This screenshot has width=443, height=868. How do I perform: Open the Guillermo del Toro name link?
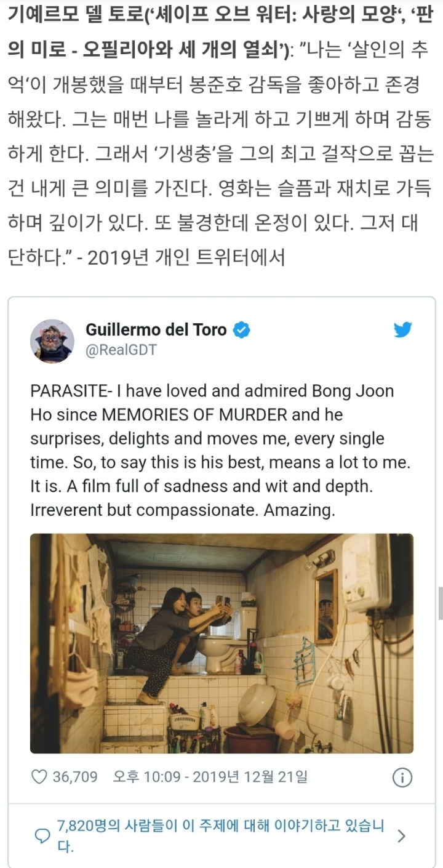click(156, 329)
